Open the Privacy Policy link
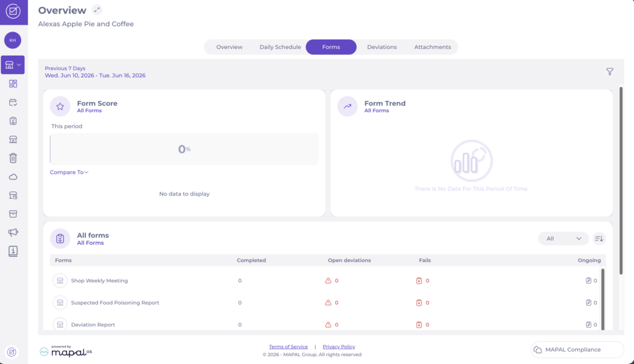This screenshot has height=364, width=634. click(339, 347)
